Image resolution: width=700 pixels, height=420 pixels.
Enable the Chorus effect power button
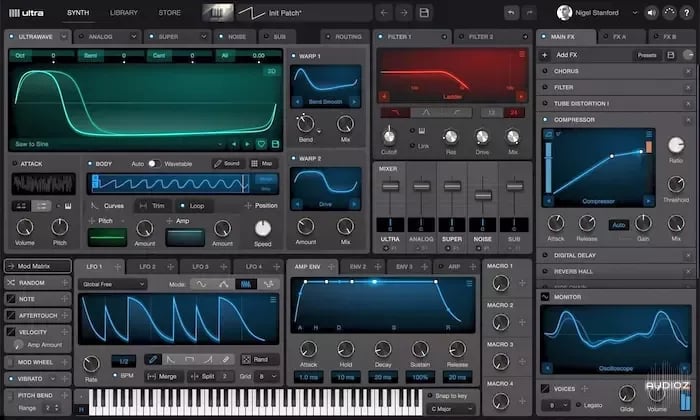[x=545, y=71]
